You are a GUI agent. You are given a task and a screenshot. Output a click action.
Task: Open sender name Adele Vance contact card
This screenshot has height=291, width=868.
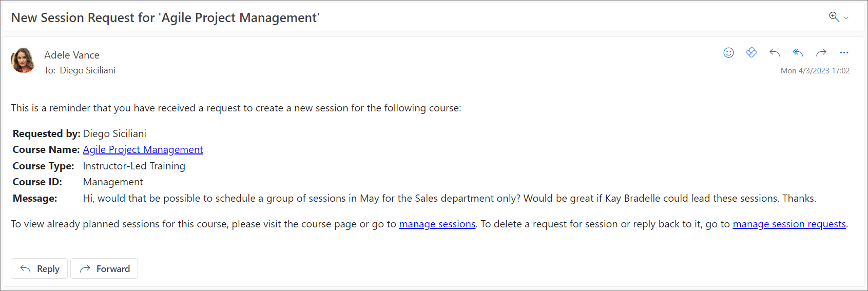point(72,55)
